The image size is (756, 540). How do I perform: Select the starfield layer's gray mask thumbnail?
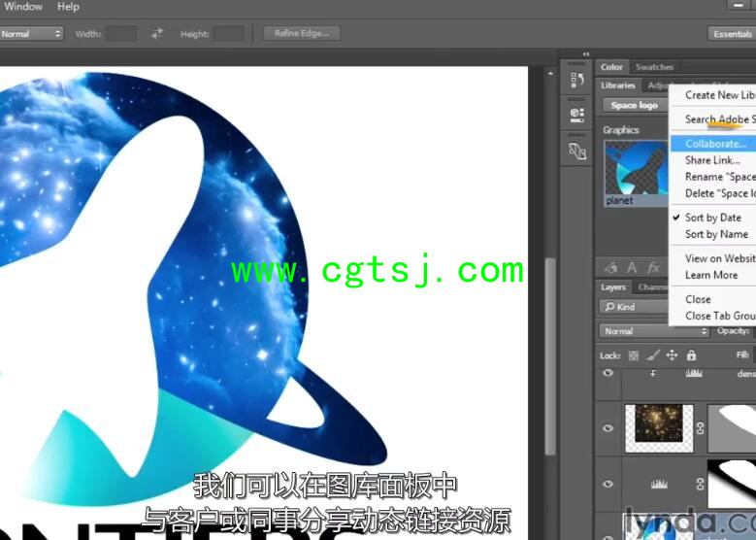click(732, 428)
